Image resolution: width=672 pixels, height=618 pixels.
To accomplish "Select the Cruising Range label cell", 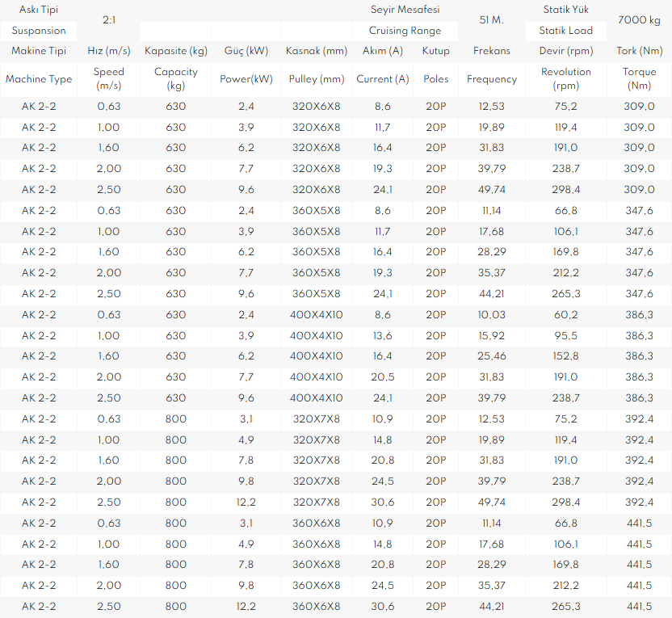I will (405, 31).
